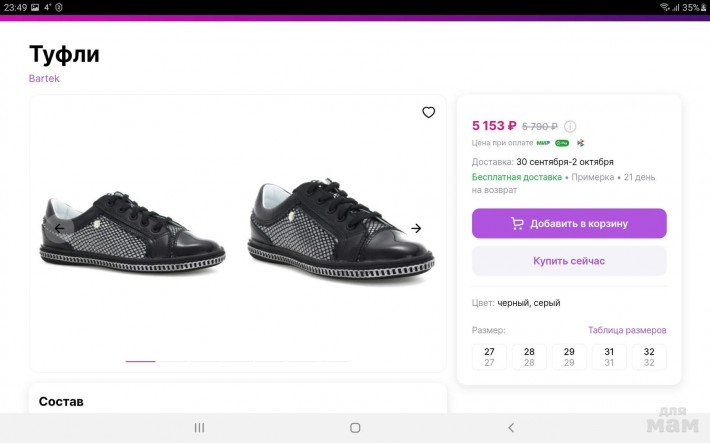
Task: Open "Таблица размеров" size chart link
Action: coord(627,330)
